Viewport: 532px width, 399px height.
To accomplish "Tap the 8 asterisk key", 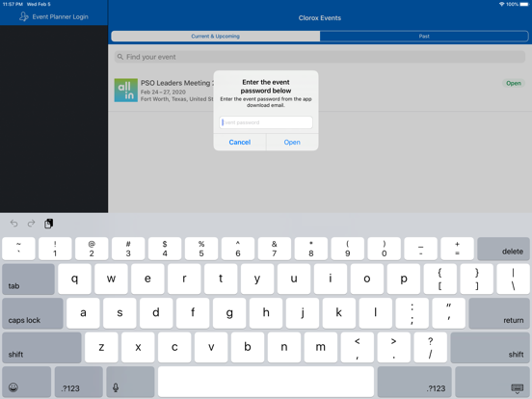I will [x=311, y=249].
